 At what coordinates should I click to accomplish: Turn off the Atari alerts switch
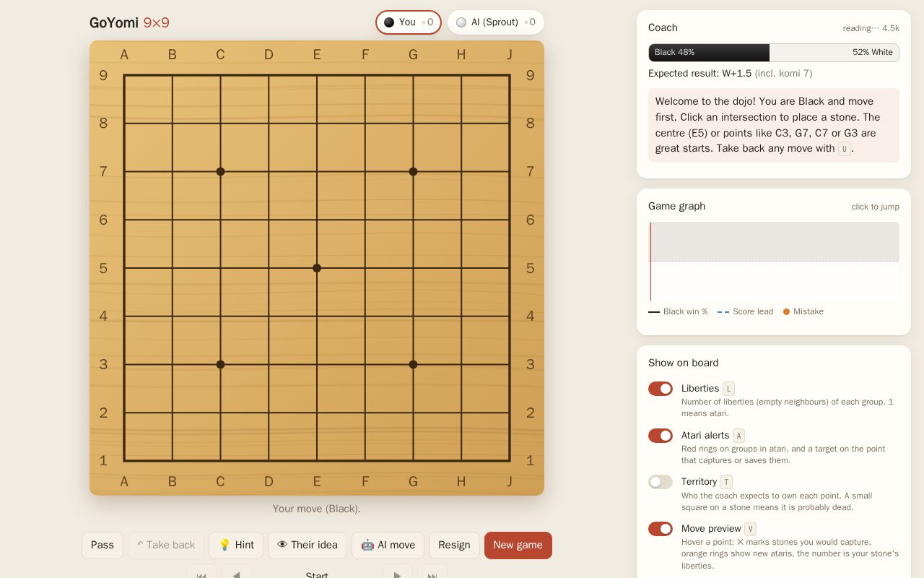[x=661, y=436]
